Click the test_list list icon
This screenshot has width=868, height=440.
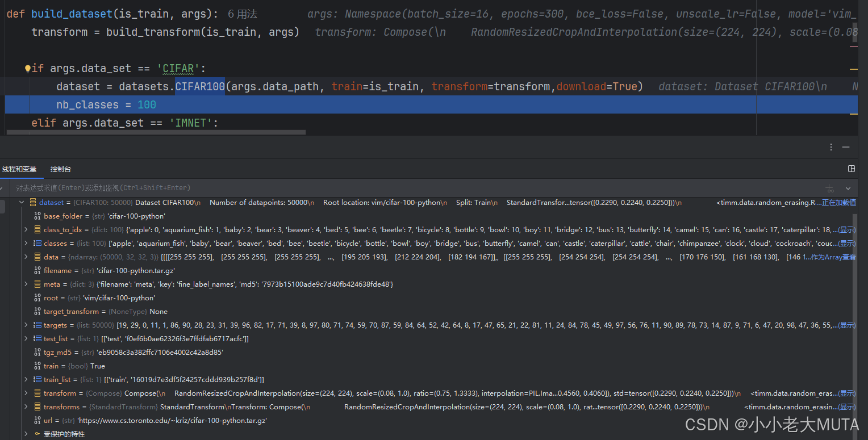37,338
